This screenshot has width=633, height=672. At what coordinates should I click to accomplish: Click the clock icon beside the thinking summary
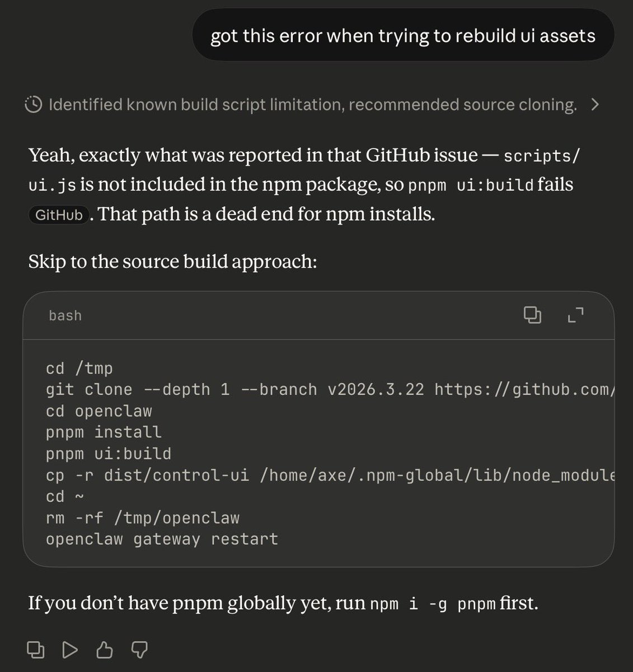tap(34, 105)
